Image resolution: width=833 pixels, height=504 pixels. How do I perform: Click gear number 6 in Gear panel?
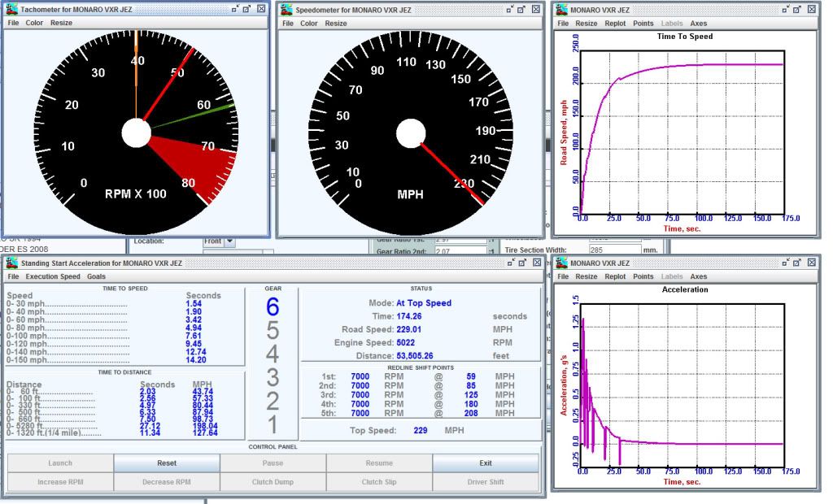[x=273, y=307]
